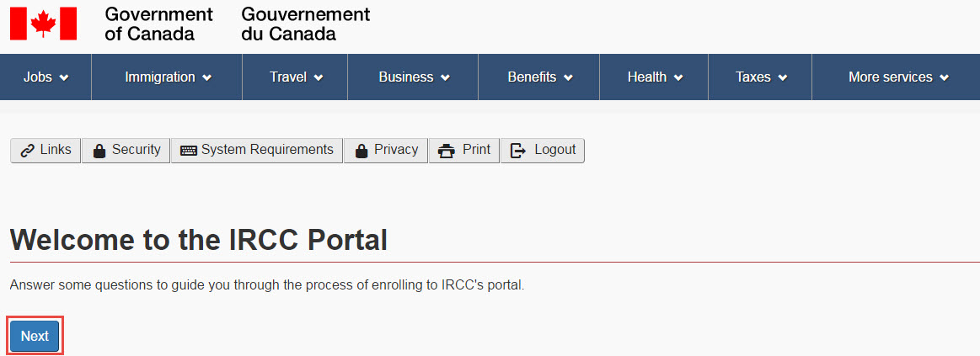Expand the Immigration menu chevron
This screenshot has height=356, width=980.
pyautogui.click(x=207, y=78)
